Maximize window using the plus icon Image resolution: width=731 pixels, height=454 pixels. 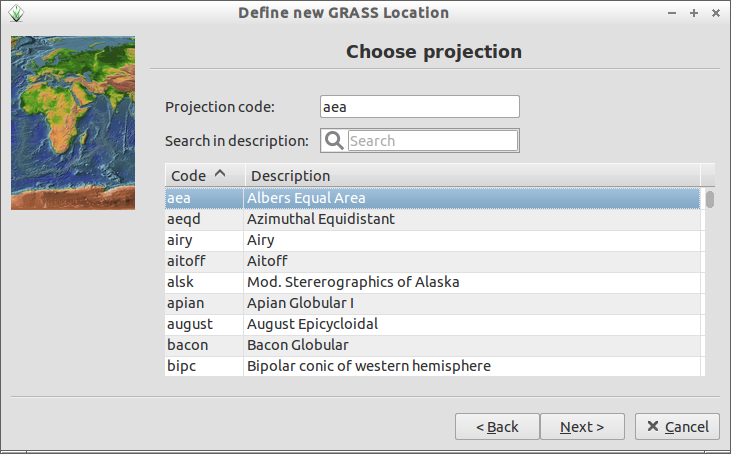click(x=694, y=13)
